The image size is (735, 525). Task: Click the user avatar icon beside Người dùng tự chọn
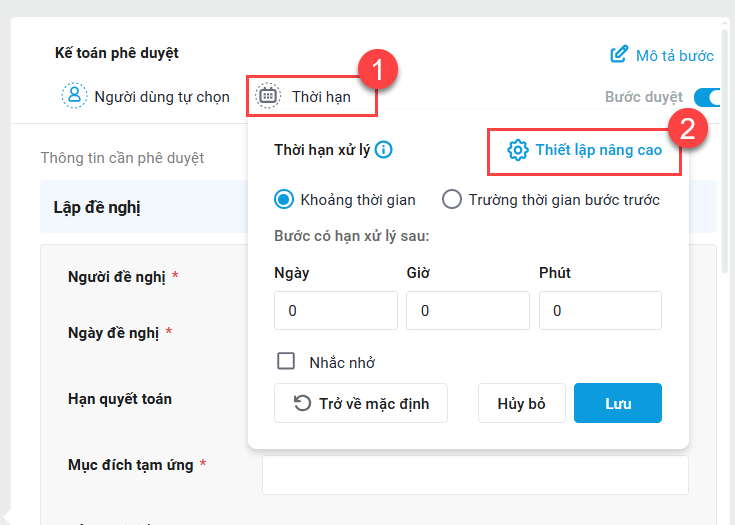coord(74,96)
